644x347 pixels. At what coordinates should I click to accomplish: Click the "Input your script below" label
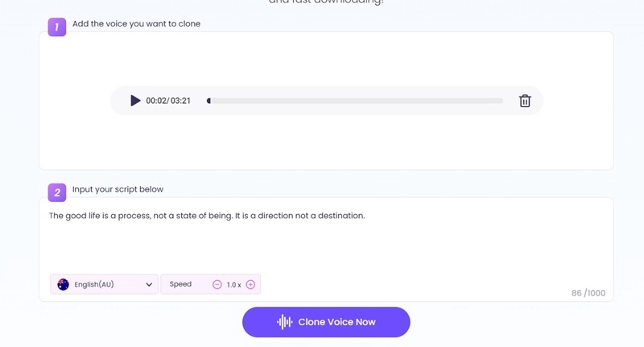(118, 190)
